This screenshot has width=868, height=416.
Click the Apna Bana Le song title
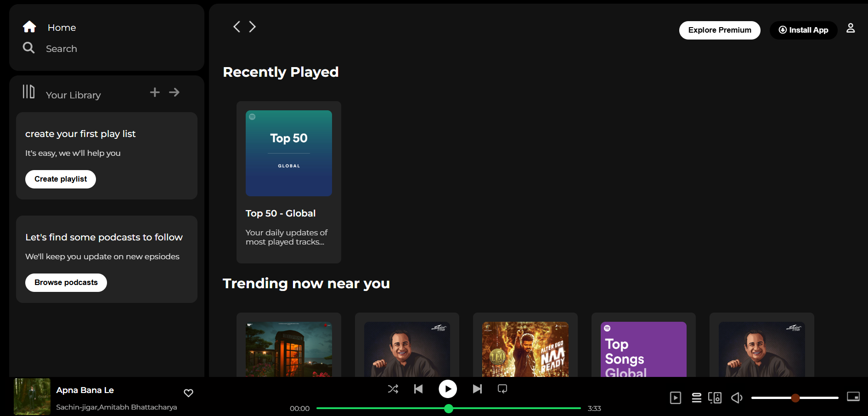85,390
